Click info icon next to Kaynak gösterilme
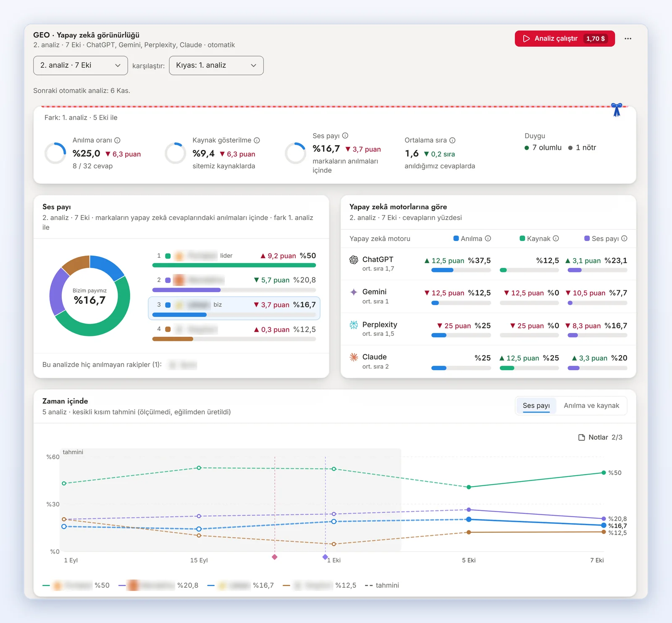 tap(257, 140)
